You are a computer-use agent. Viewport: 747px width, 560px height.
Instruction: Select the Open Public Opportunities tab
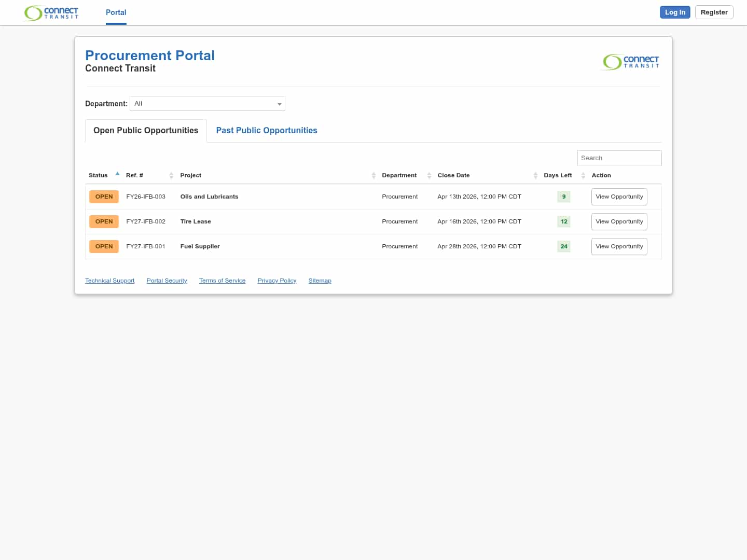coord(145,130)
